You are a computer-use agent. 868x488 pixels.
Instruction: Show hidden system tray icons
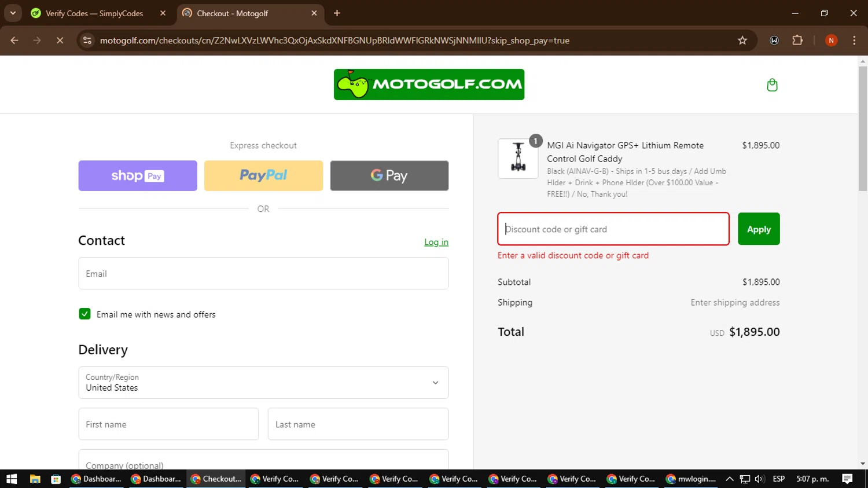(730, 479)
